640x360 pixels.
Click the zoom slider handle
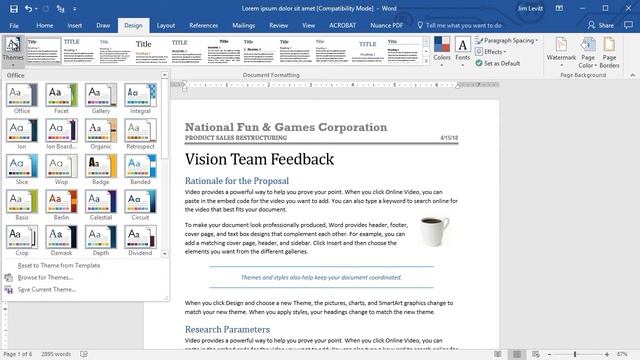[575, 354]
